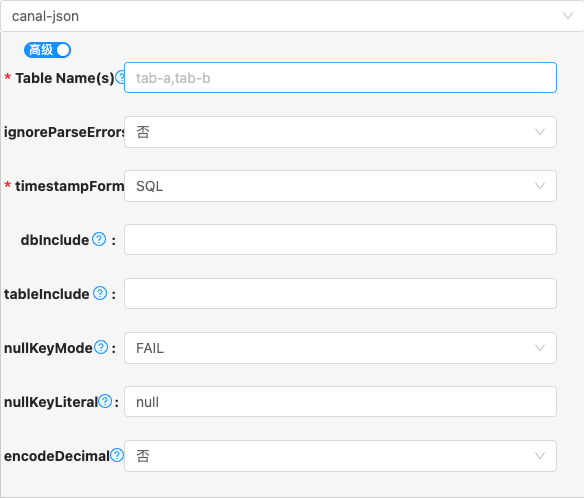Focus the dbInclude text field
Viewport: 584px width, 498px height.
[x=340, y=240]
